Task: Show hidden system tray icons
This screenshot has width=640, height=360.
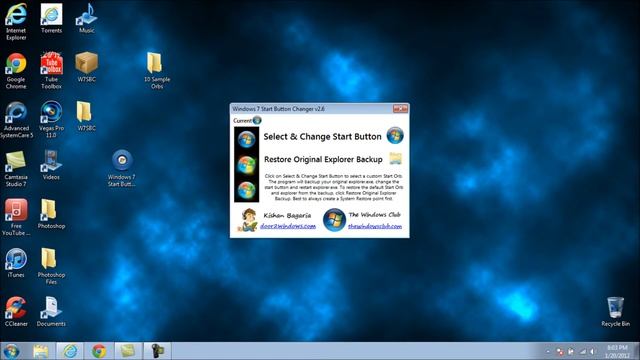Action: (x=548, y=351)
